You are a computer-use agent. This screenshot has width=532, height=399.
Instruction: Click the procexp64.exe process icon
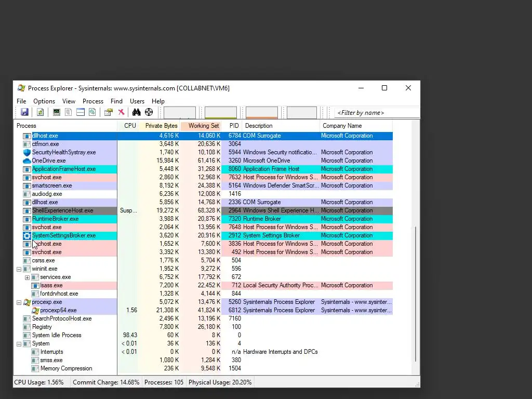pos(35,311)
